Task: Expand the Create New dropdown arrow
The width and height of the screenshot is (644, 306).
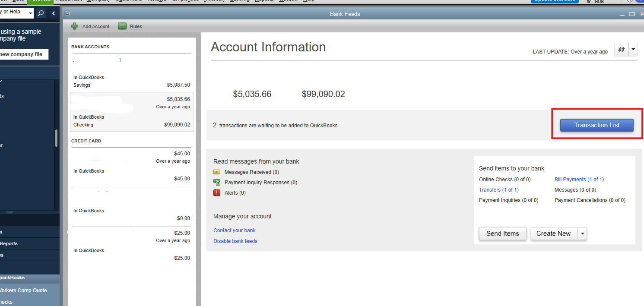Action: pos(583,233)
